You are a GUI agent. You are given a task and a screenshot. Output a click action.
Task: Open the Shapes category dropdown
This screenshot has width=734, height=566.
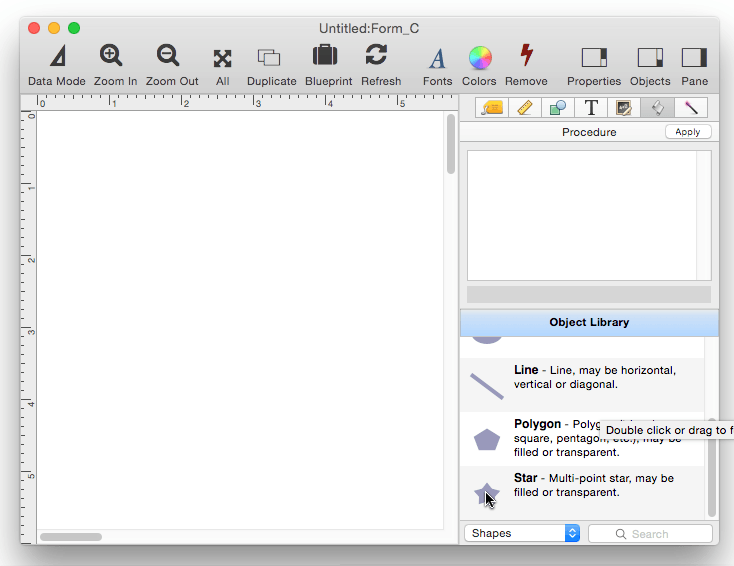coord(522,533)
